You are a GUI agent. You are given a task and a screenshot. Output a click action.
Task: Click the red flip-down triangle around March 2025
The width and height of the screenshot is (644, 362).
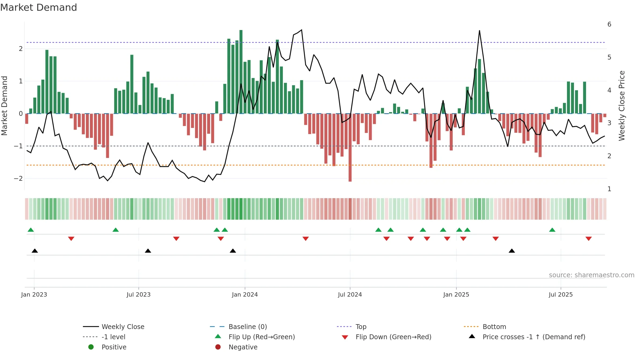[496, 239]
